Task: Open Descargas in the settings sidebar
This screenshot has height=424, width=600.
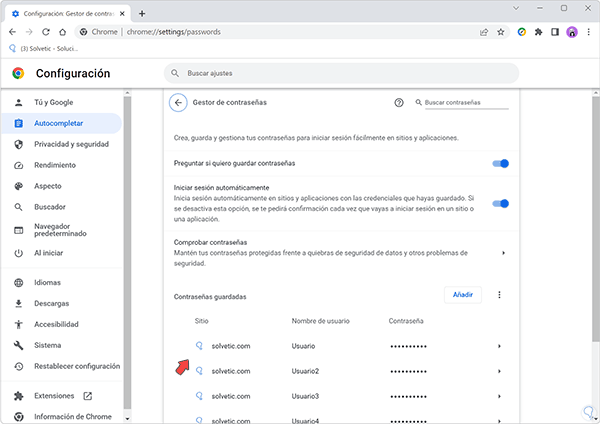Action: tap(53, 303)
